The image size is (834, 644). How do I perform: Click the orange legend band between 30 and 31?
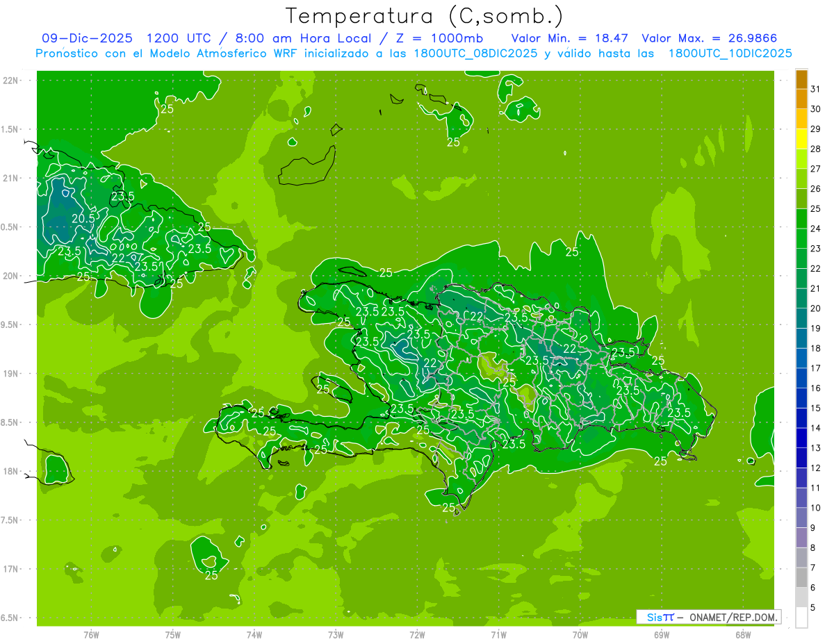point(801,99)
